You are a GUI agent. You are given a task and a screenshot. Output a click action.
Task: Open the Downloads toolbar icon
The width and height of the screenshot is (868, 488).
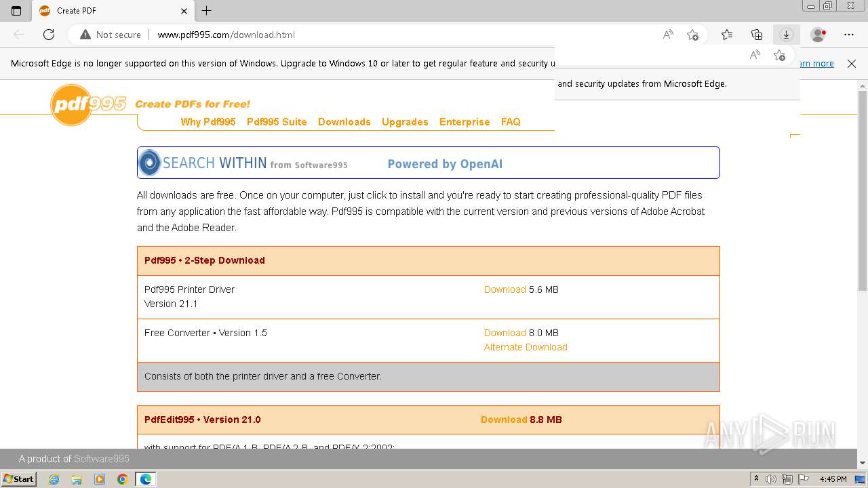787,35
